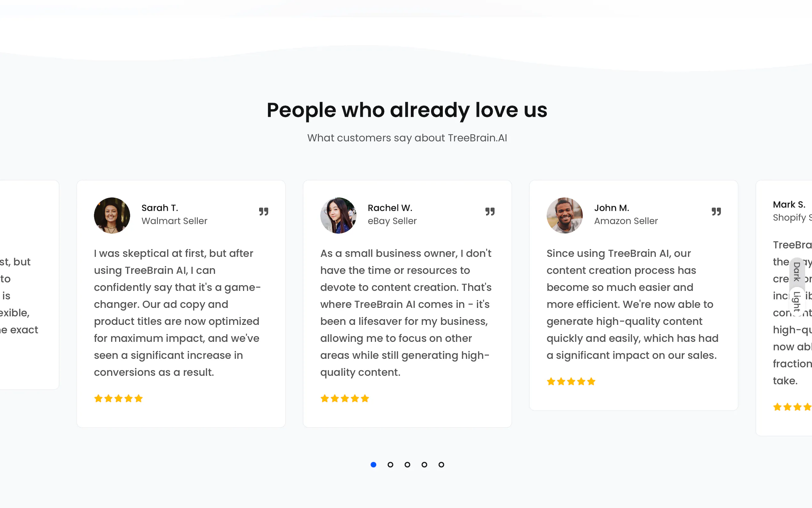Click the star rating under Rachel W.'s review
This screenshot has height=508, width=812.
(x=345, y=399)
